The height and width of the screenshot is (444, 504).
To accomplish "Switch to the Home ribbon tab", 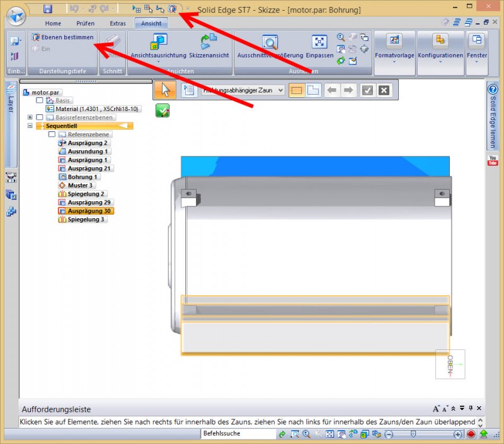I will [x=53, y=23].
